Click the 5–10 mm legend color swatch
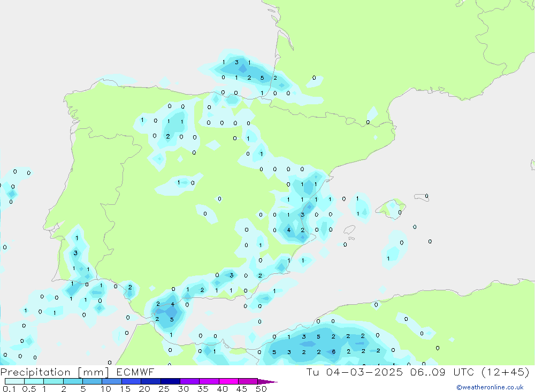The width and height of the screenshot is (535, 392). [93, 381]
